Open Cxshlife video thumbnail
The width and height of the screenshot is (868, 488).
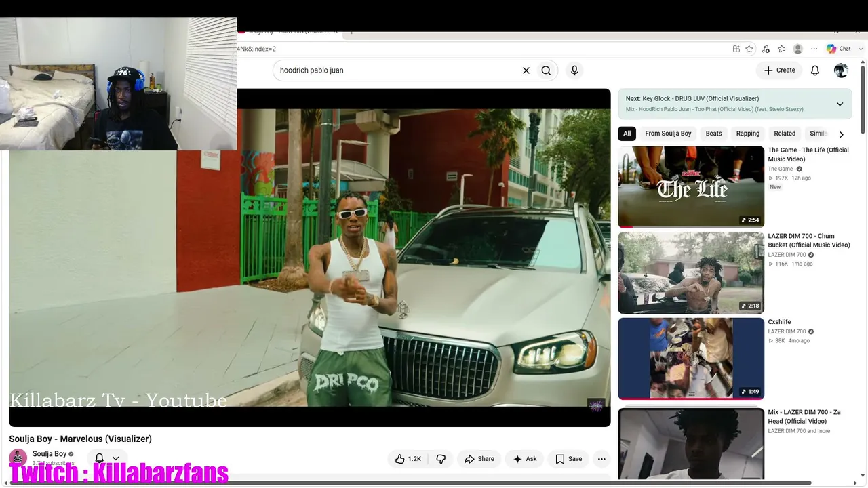click(691, 359)
